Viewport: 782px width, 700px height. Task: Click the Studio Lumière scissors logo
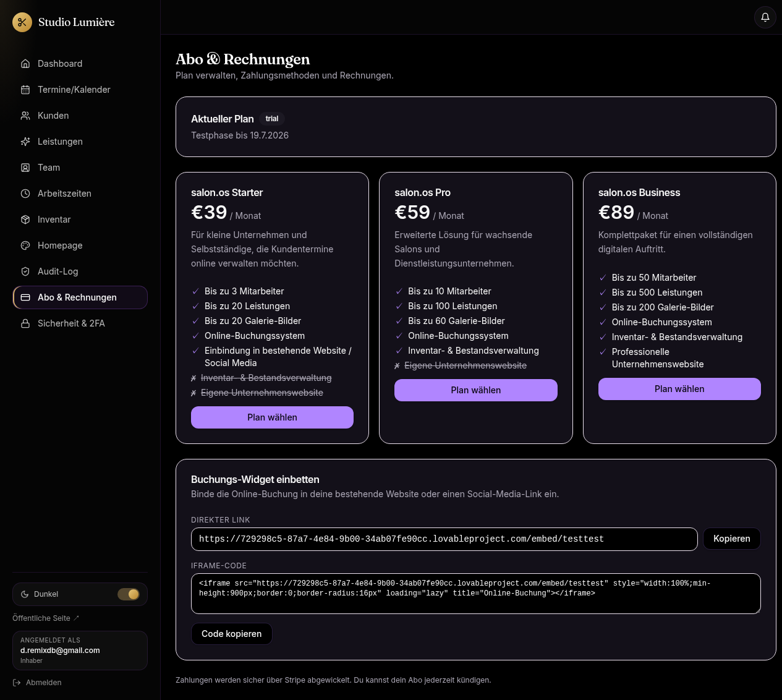pos(22,22)
